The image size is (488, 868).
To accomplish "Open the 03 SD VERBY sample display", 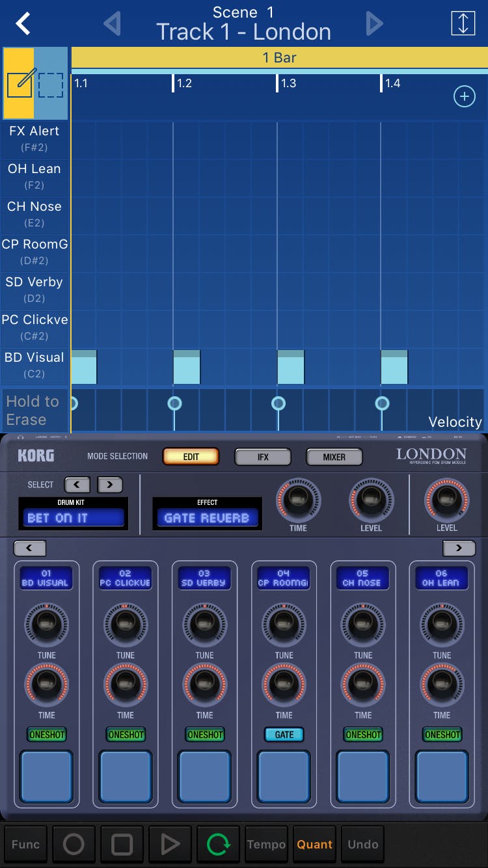I will click(204, 578).
